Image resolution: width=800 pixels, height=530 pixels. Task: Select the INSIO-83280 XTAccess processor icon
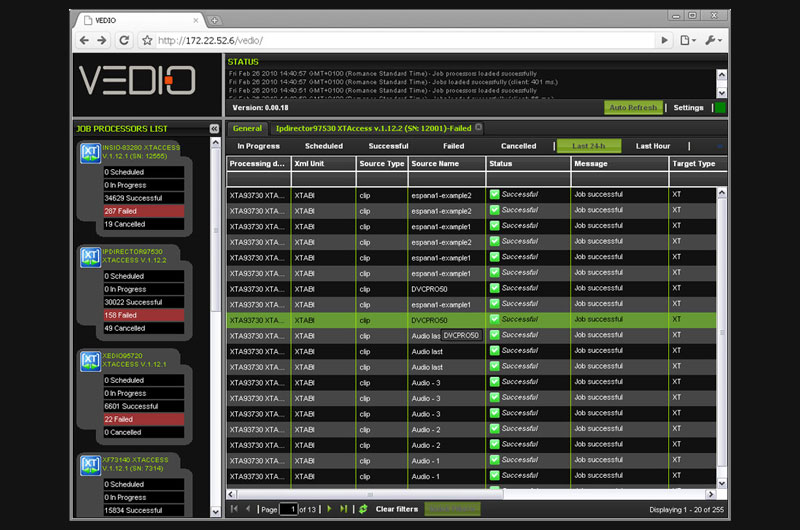click(x=90, y=153)
